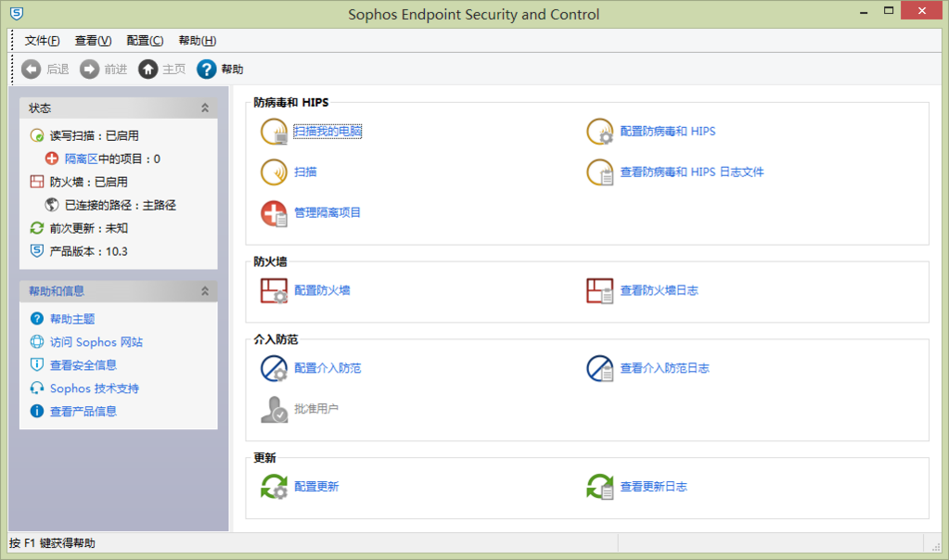This screenshot has width=949, height=560.
Task: Open the 配置(C) menu
Action: [145, 41]
